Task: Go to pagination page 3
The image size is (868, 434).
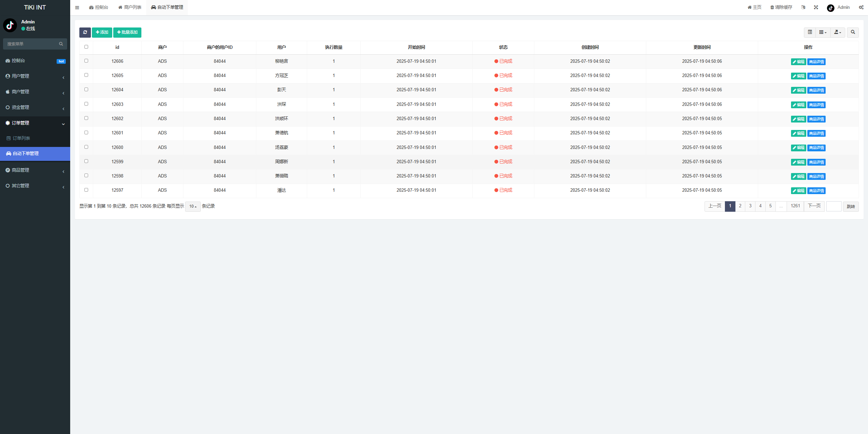Action: pyautogui.click(x=750, y=206)
